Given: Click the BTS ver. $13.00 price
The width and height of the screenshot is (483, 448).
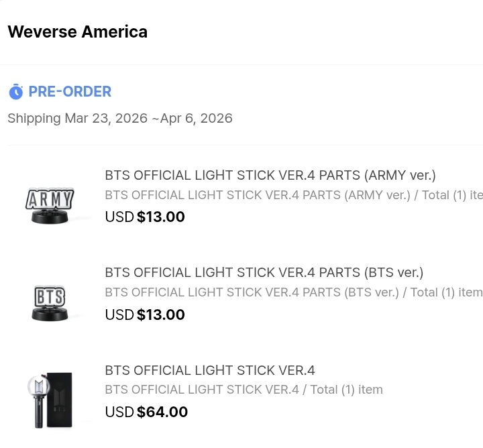Looking at the screenshot, I should [160, 315].
